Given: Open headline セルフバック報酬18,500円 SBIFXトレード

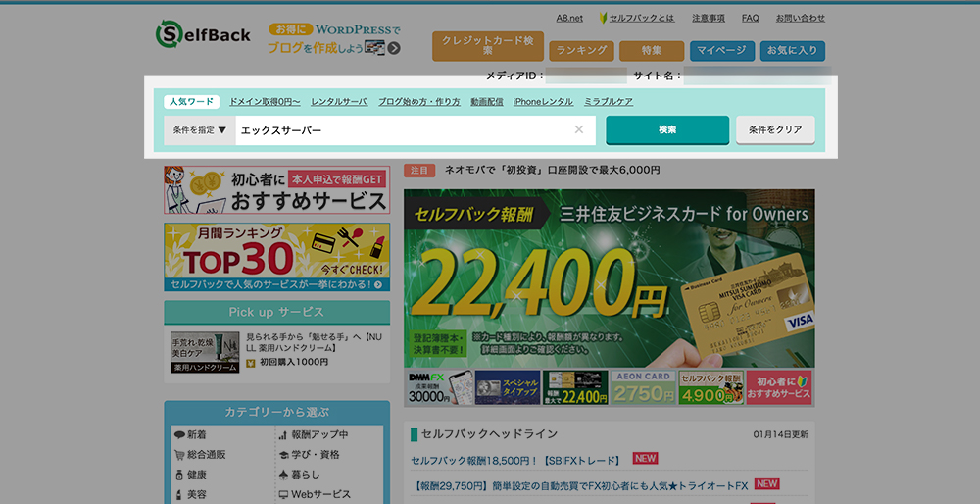Looking at the screenshot, I should (515, 461).
